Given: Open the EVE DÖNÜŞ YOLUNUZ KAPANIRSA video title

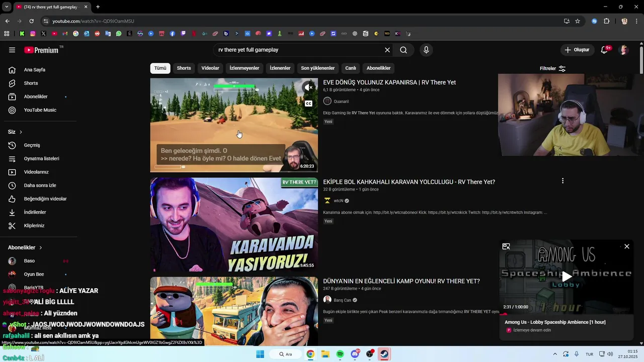Looking at the screenshot, I should click(x=389, y=82).
